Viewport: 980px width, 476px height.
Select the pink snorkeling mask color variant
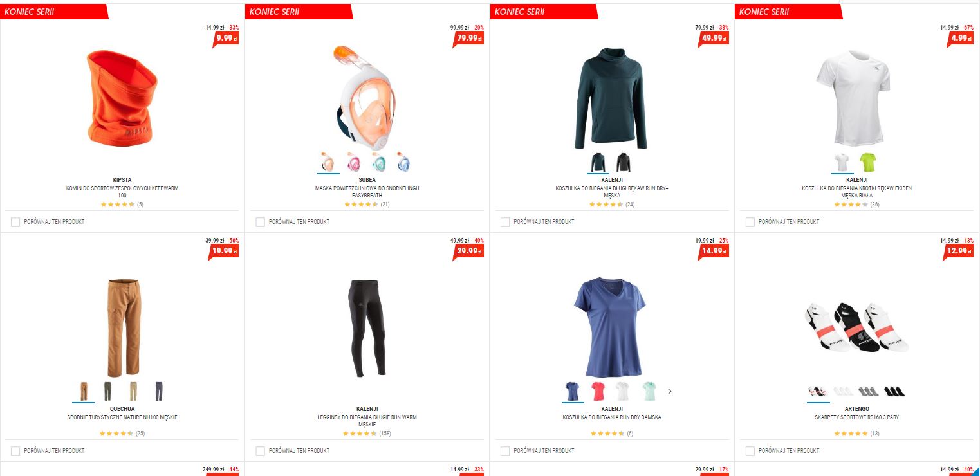pyautogui.click(x=354, y=162)
